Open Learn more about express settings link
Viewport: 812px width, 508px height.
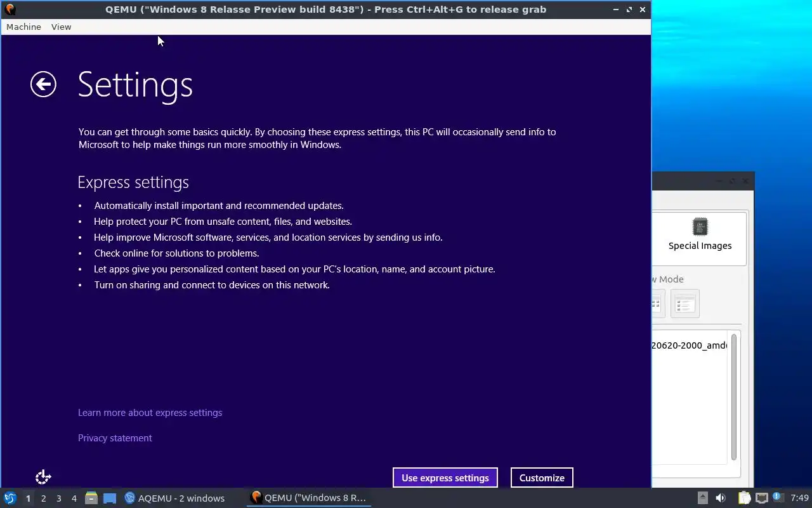tap(150, 413)
